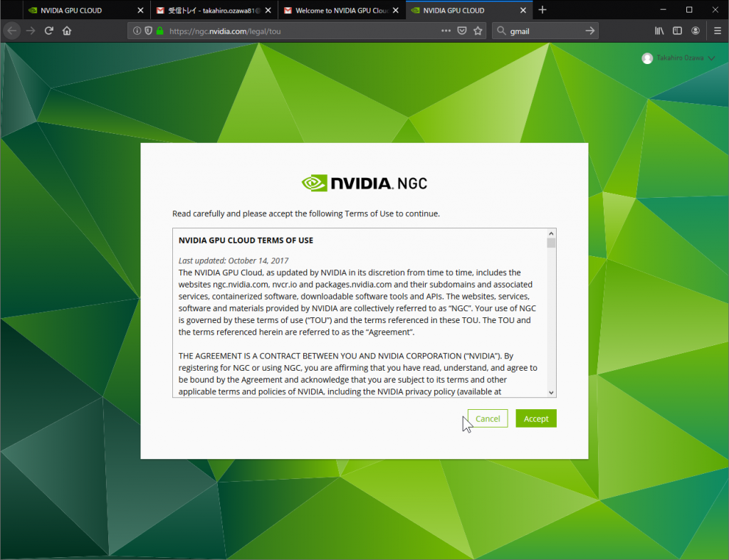Click the green padlock security icon

pos(159,31)
